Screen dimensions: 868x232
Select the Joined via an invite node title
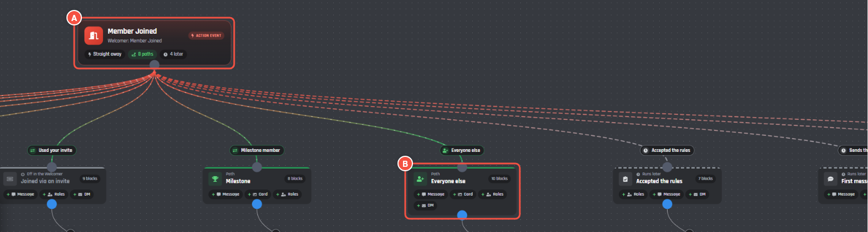point(45,181)
